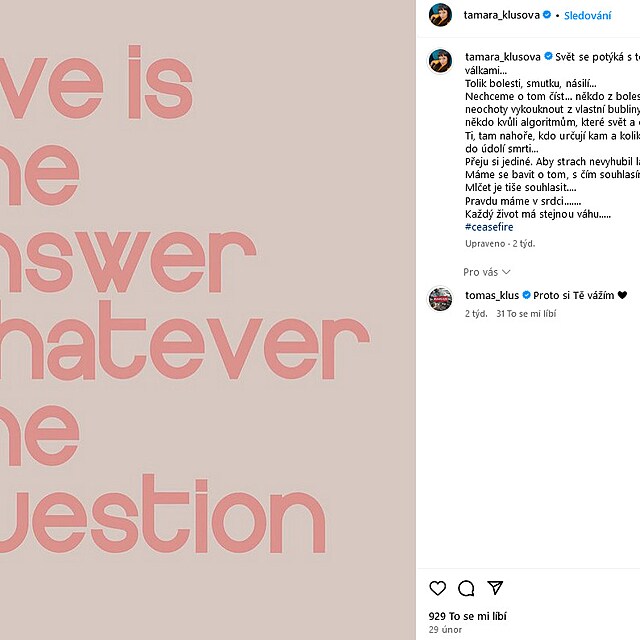Image resolution: width=640 pixels, height=640 pixels.
Task: Click tamara_klusova's avatar in the post header
Action: pos(440,15)
